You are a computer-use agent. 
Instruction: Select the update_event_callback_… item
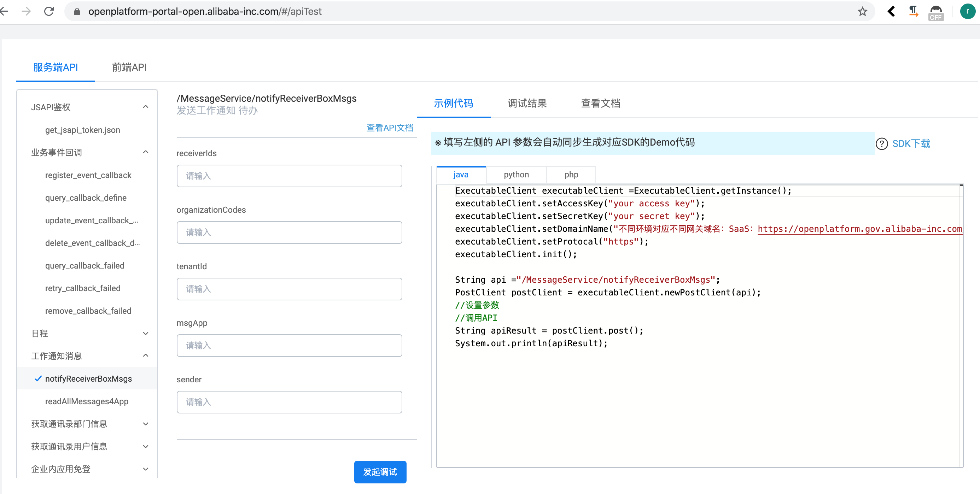[x=92, y=220]
